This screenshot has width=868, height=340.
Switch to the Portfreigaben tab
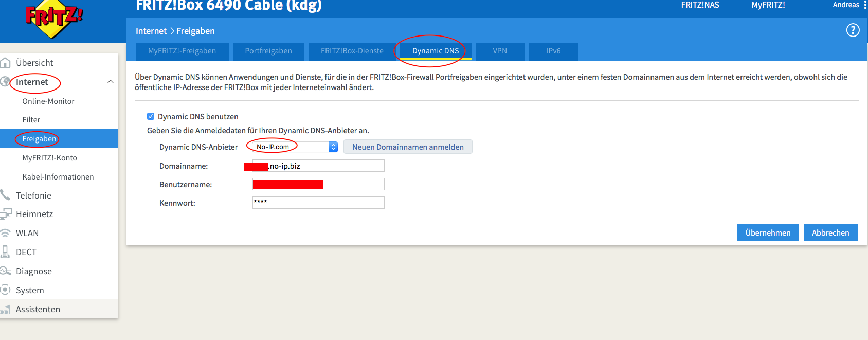[268, 51]
